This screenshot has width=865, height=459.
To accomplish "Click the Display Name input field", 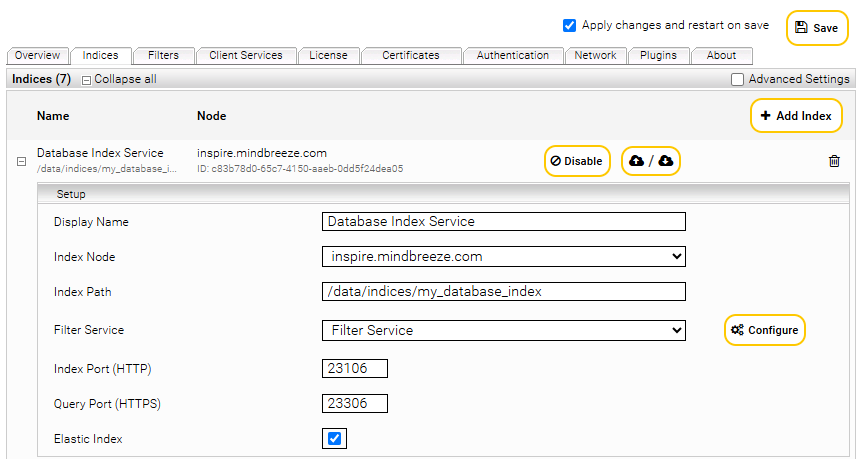I will click(504, 222).
